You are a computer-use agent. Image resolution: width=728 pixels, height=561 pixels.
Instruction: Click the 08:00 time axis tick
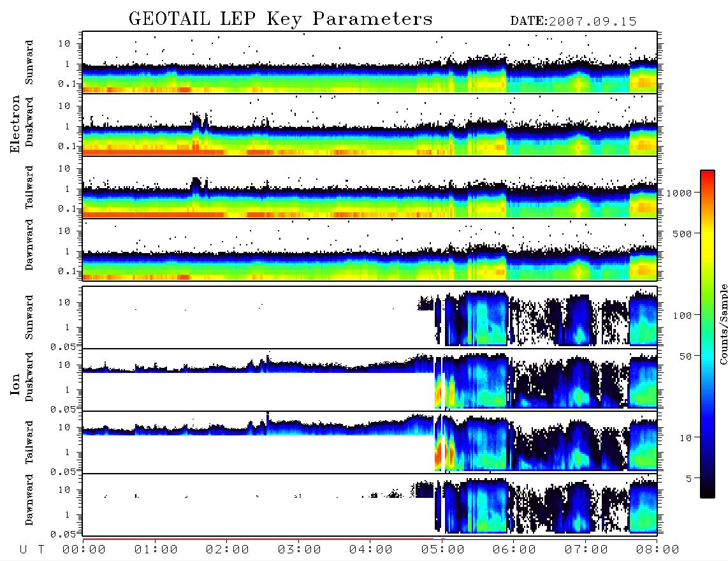click(x=658, y=550)
